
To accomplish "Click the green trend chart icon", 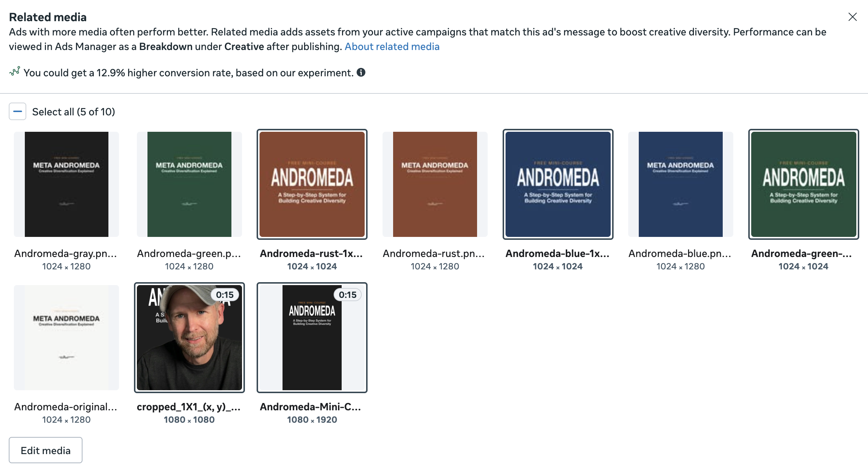I will 15,72.
